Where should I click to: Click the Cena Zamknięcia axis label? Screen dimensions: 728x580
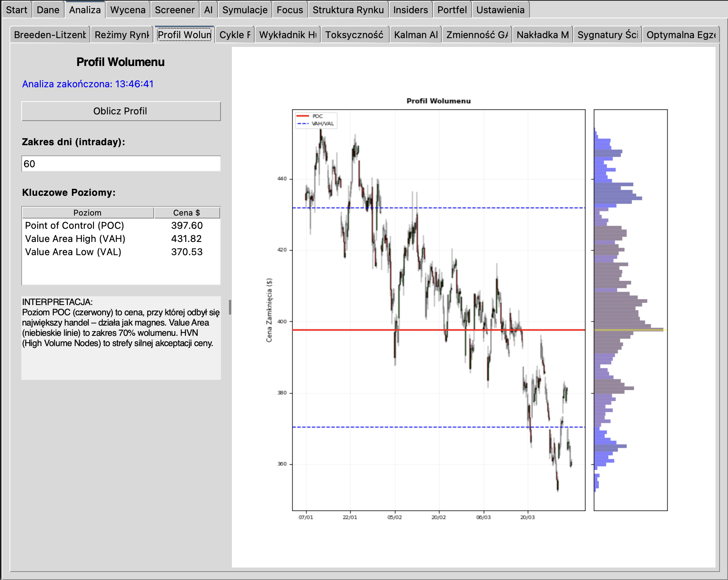point(269,310)
